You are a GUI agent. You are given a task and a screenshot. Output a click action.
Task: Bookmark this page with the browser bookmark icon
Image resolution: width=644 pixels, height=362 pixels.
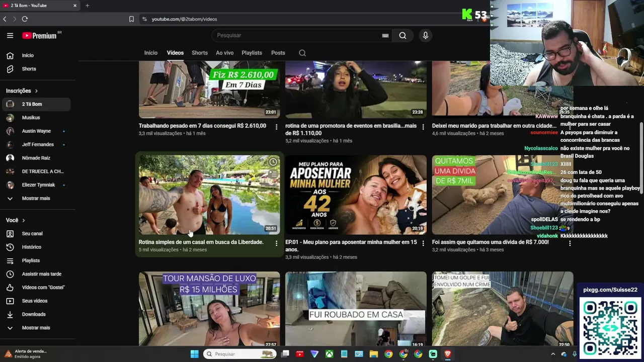tap(131, 19)
